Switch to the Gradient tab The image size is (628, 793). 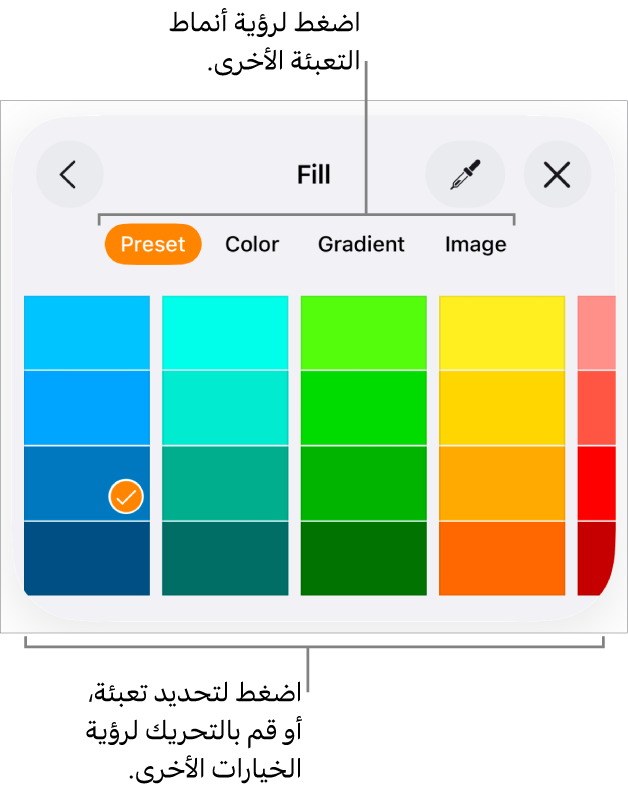coord(361,244)
